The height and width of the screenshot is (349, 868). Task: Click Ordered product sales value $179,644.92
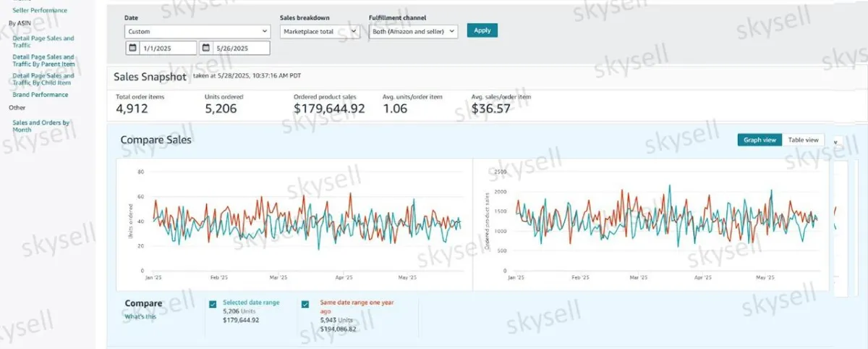329,109
